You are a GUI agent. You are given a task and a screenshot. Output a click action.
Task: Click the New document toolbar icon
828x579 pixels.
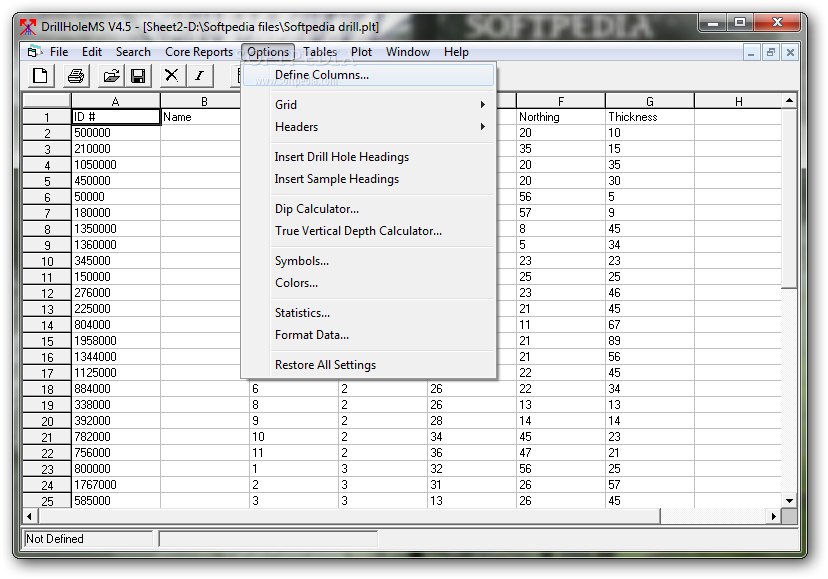41,76
